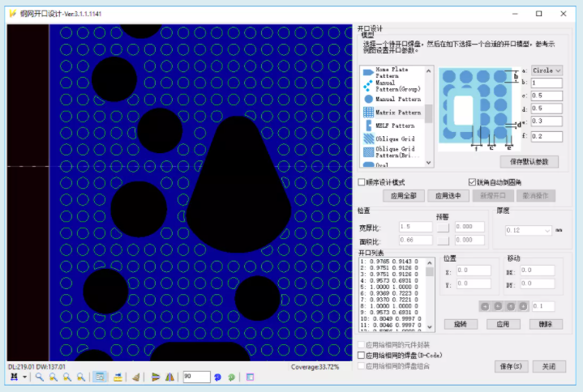Click the move step field showing 0.1
583x392 pixels.
click(543, 306)
